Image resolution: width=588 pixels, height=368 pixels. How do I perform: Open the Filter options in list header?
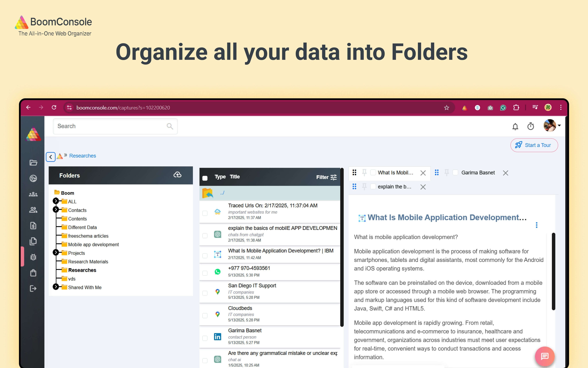(x=326, y=177)
